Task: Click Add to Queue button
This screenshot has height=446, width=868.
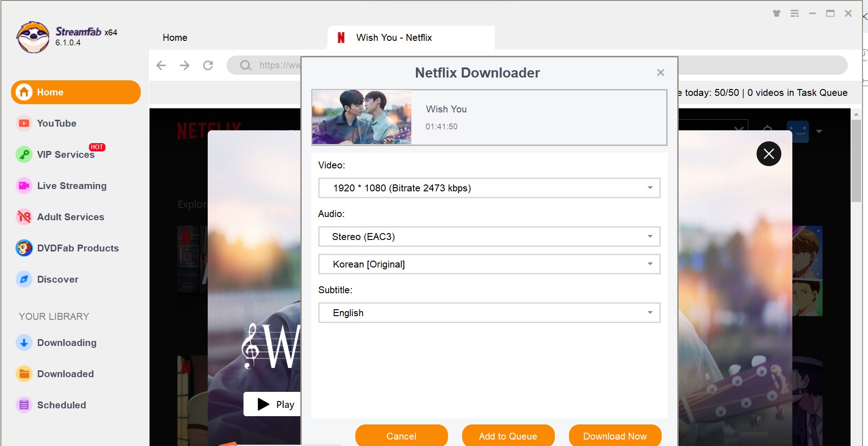Action: [x=508, y=436]
